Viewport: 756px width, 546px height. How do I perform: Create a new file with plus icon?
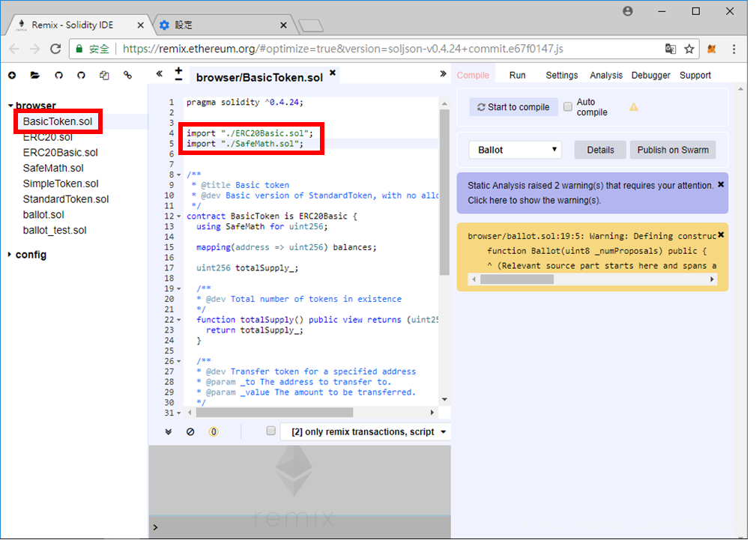pos(12,75)
